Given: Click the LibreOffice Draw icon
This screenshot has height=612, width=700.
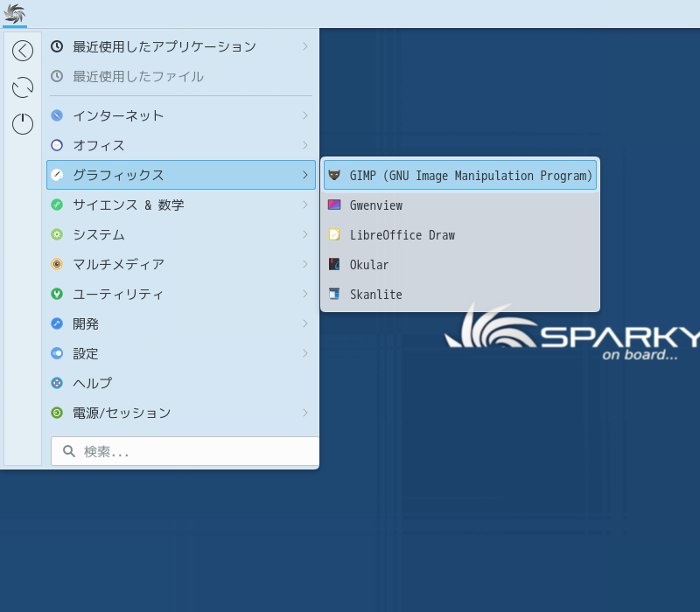Looking at the screenshot, I should [334, 235].
